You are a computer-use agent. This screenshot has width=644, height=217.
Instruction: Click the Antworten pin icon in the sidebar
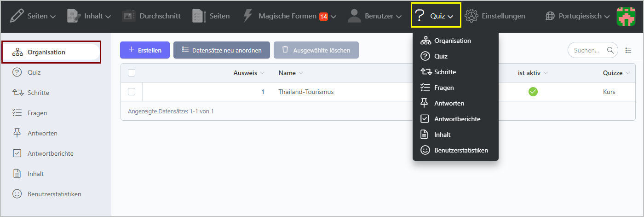tap(17, 133)
